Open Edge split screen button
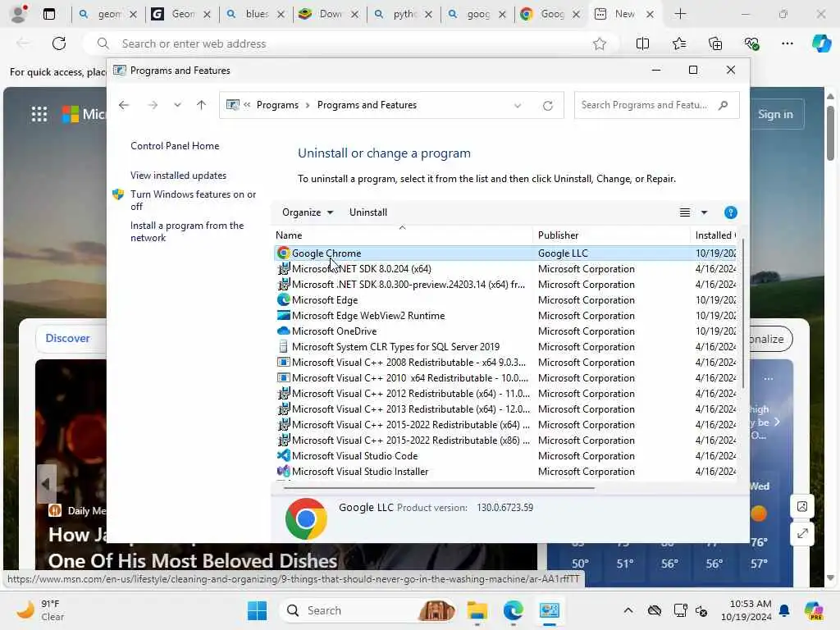 642,44
